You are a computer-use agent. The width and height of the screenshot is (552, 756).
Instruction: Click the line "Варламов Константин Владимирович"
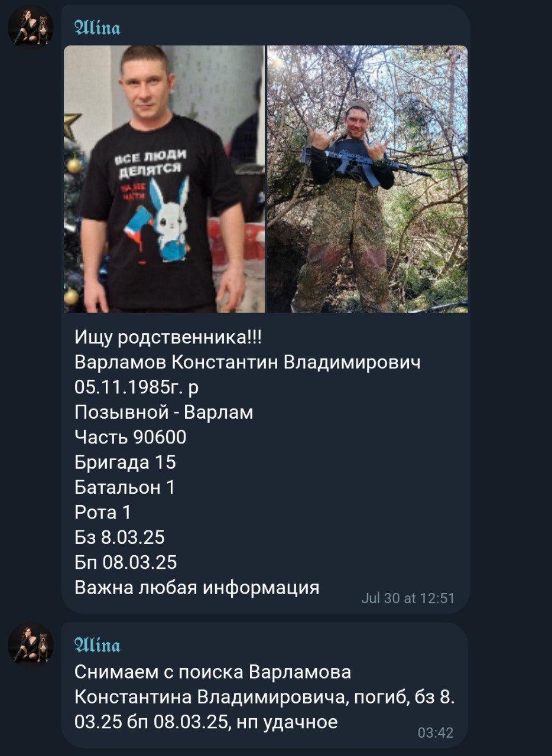click(x=248, y=362)
